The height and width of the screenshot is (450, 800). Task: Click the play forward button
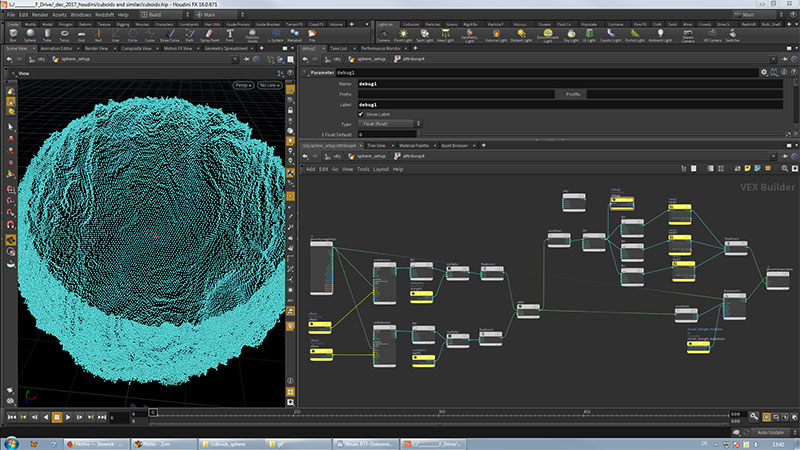click(x=68, y=417)
